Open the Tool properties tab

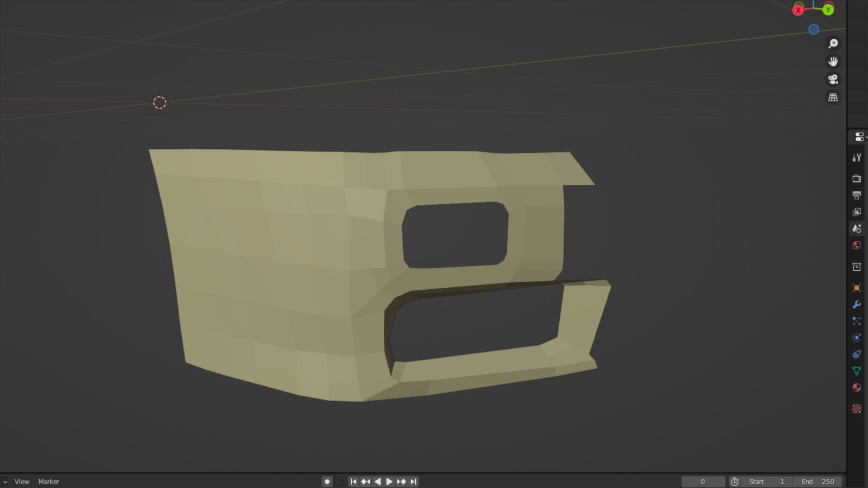(x=857, y=158)
